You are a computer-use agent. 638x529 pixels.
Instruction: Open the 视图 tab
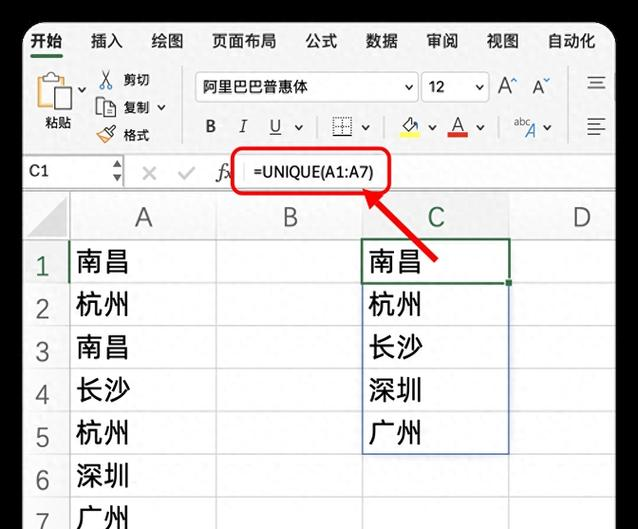click(503, 42)
